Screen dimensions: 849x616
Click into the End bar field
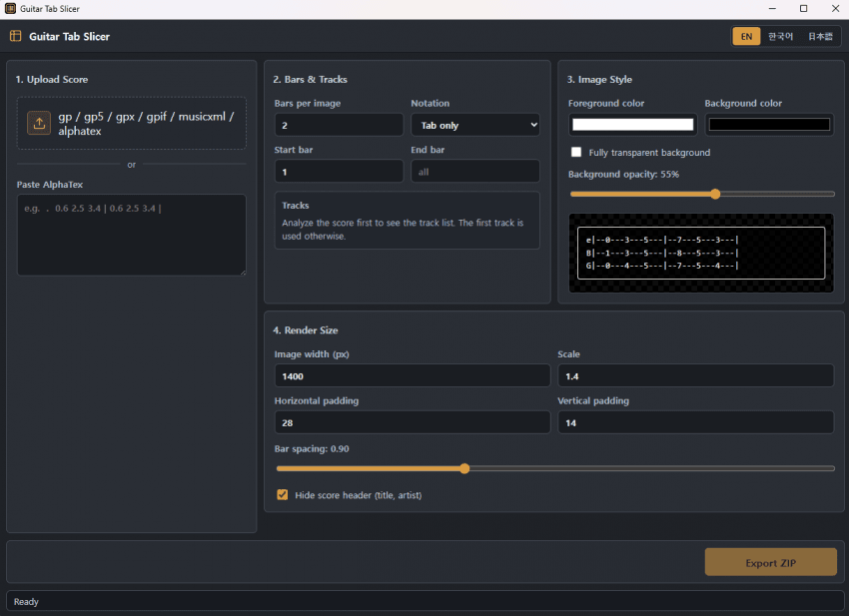tap(474, 172)
